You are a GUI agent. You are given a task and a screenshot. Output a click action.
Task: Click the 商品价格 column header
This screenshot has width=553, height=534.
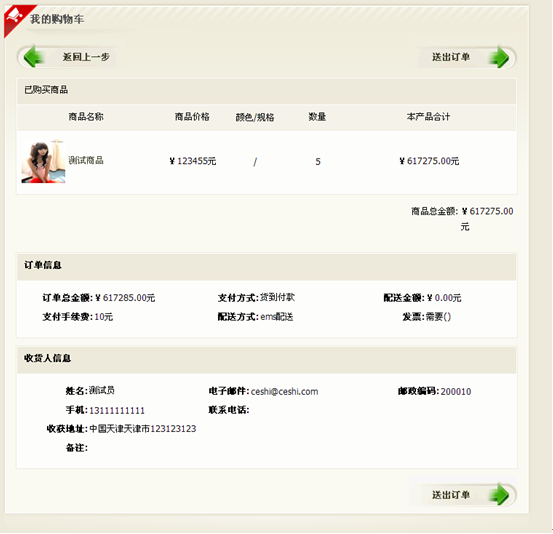(192, 117)
